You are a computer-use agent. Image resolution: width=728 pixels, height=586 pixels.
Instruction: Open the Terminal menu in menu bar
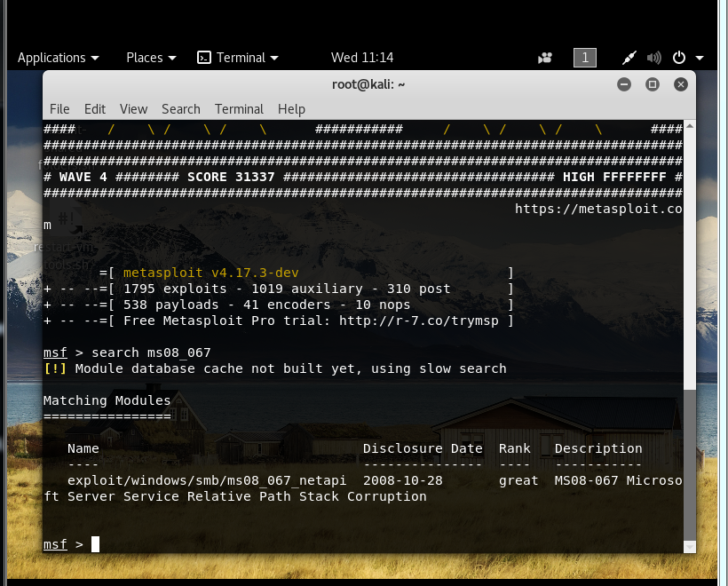(x=239, y=109)
